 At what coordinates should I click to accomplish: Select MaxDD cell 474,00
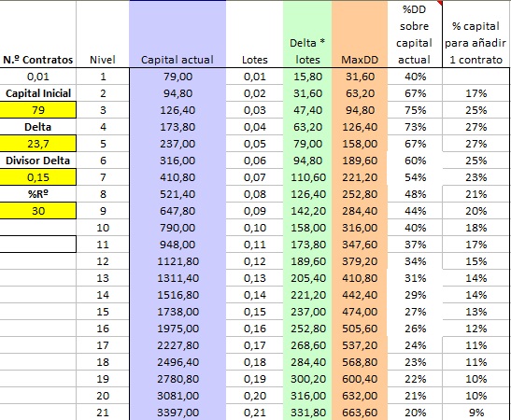coord(360,312)
